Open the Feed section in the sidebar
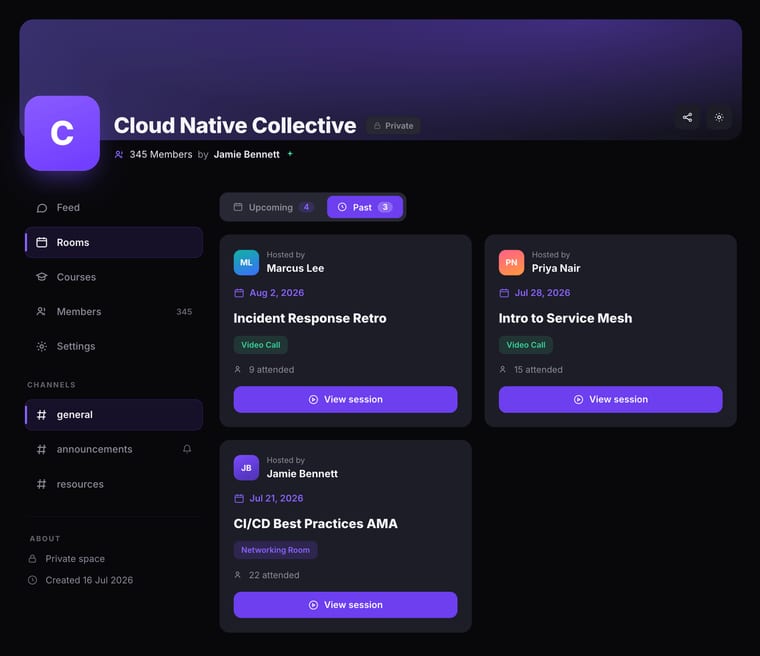 114,208
